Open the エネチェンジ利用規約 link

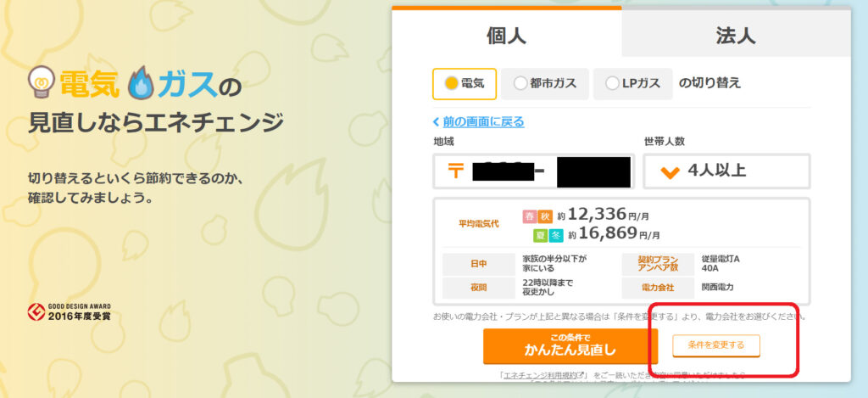(545, 375)
